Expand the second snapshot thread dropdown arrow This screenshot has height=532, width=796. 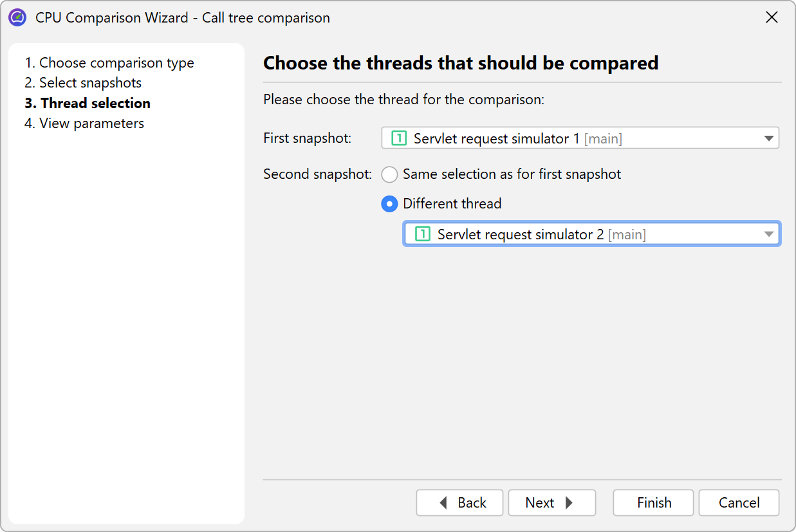pyautogui.click(x=769, y=234)
